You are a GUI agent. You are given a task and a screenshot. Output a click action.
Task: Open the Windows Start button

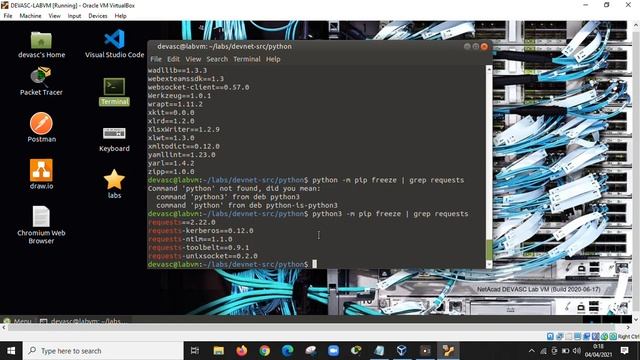pos(11,351)
